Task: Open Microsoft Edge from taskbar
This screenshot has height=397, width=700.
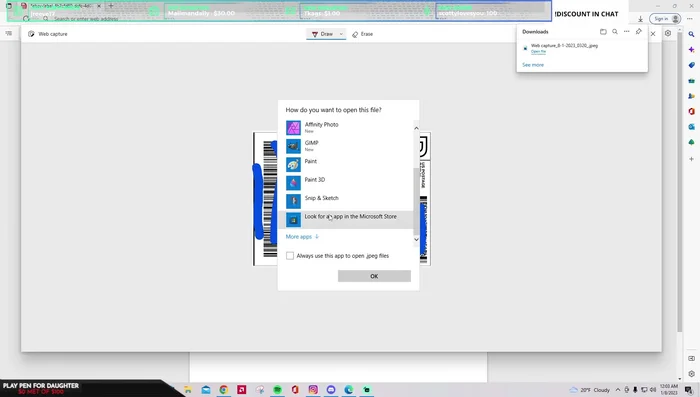Action: coord(349,390)
